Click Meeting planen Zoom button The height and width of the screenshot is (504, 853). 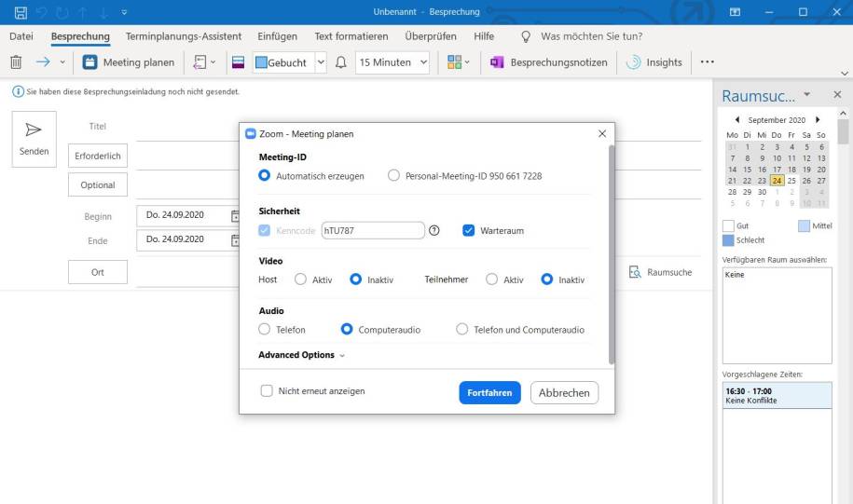pyautogui.click(x=129, y=62)
